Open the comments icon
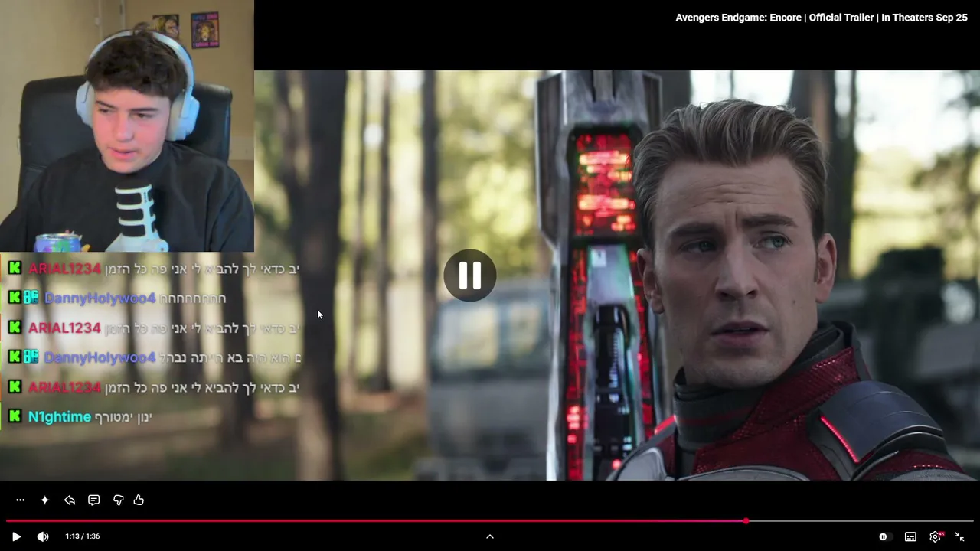Screen dimensions: 980x551 93,500
